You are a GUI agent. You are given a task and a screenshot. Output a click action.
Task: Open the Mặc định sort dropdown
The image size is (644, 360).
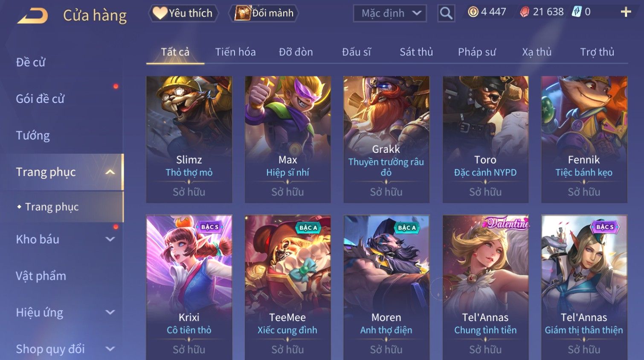(390, 14)
